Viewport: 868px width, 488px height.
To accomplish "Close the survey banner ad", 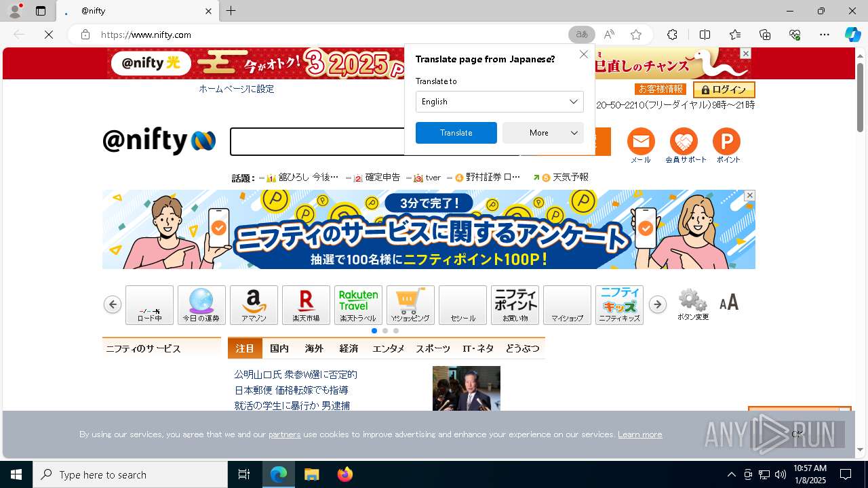I will pyautogui.click(x=749, y=195).
